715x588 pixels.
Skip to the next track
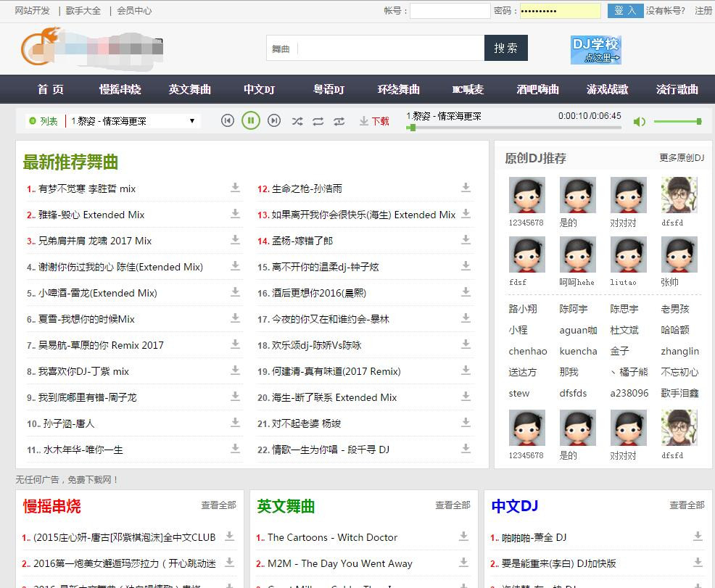[274, 121]
